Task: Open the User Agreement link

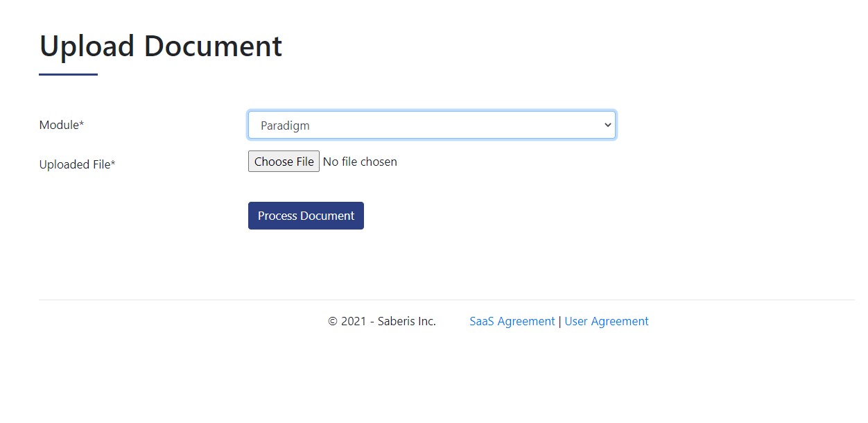Action: pos(607,322)
